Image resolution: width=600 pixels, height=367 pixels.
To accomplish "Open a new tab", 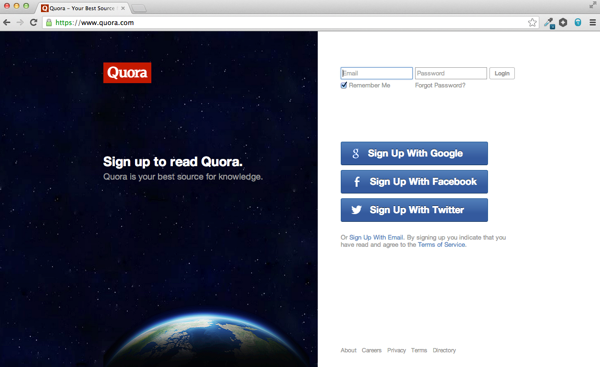I will [139, 8].
